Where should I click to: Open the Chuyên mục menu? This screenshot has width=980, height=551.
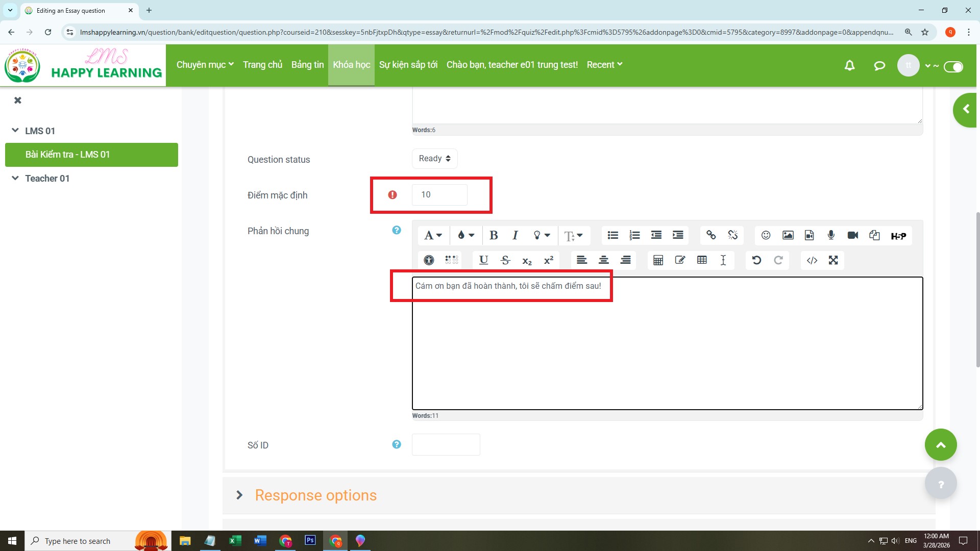click(205, 65)
